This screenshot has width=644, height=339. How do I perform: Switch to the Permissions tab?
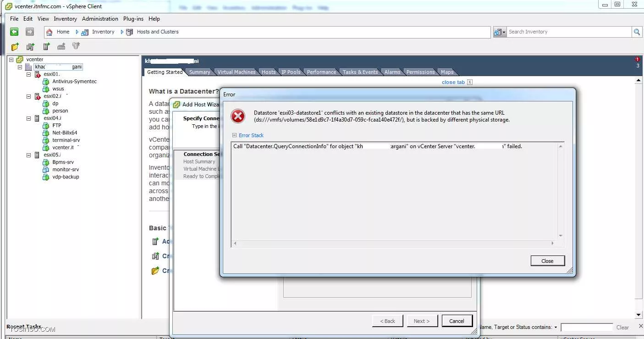pos(420,72)
